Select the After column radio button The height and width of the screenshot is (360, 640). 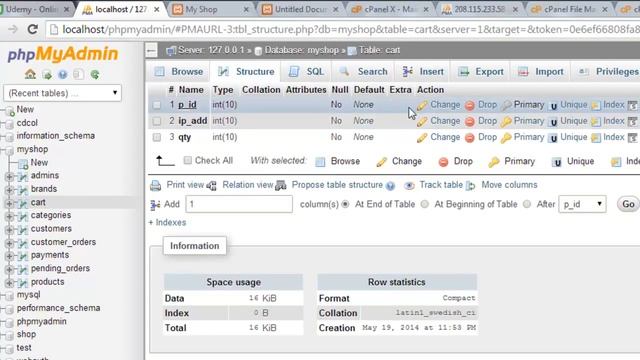pyautogui.click(x=527, y=204)
